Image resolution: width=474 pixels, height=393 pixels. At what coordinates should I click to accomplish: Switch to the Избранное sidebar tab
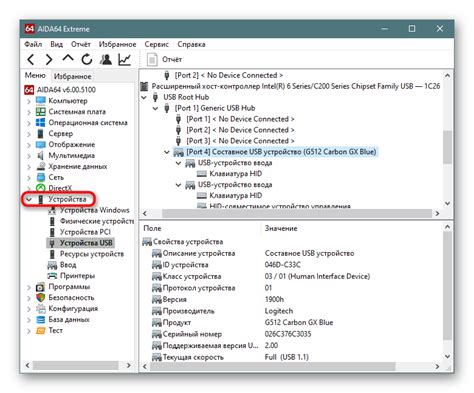(x=73, y=76)
